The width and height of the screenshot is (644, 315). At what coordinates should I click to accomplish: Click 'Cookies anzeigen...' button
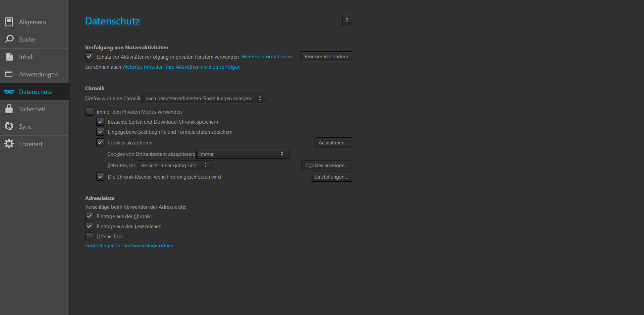pos(326,165)
